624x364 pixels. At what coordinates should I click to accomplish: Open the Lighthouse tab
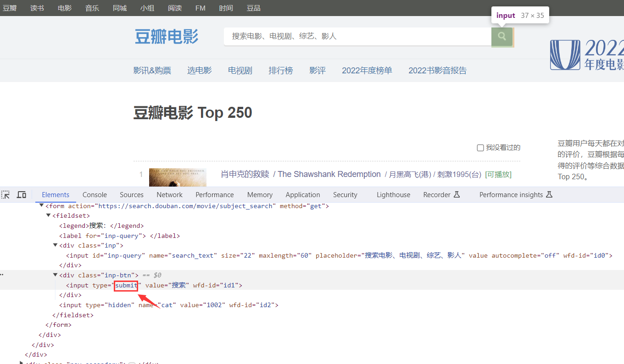pos(394,195)
